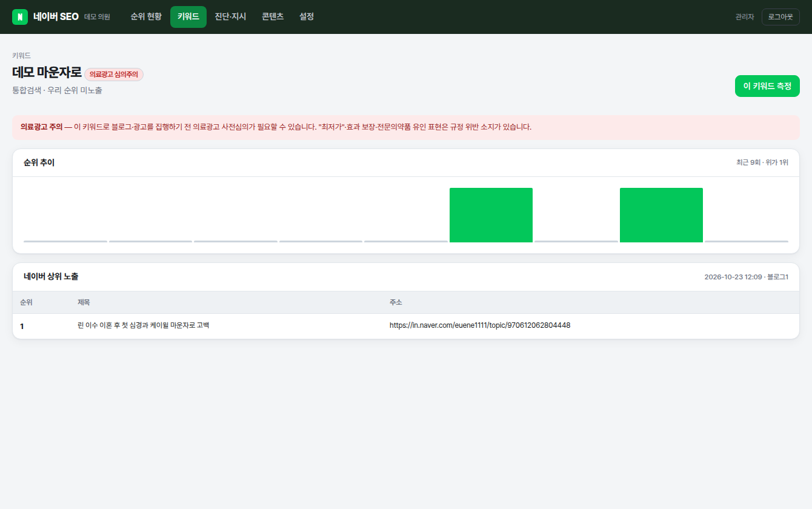Click rank cell 1 in results table

tap(22, 326)
